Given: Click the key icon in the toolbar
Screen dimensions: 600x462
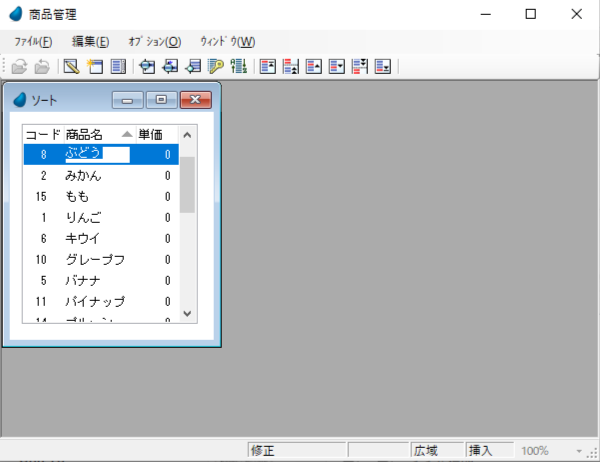Looking at the screenshot, I should 215,67.
